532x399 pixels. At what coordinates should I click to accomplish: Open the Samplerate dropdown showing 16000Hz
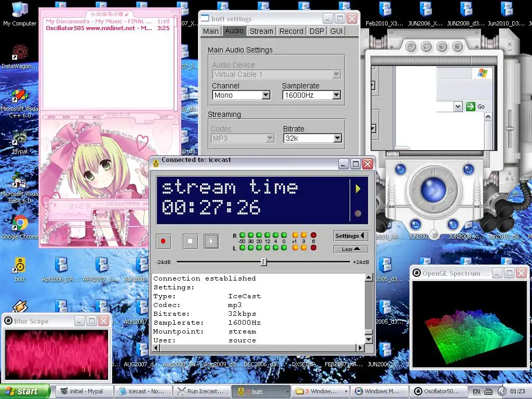tap(312, 95)
